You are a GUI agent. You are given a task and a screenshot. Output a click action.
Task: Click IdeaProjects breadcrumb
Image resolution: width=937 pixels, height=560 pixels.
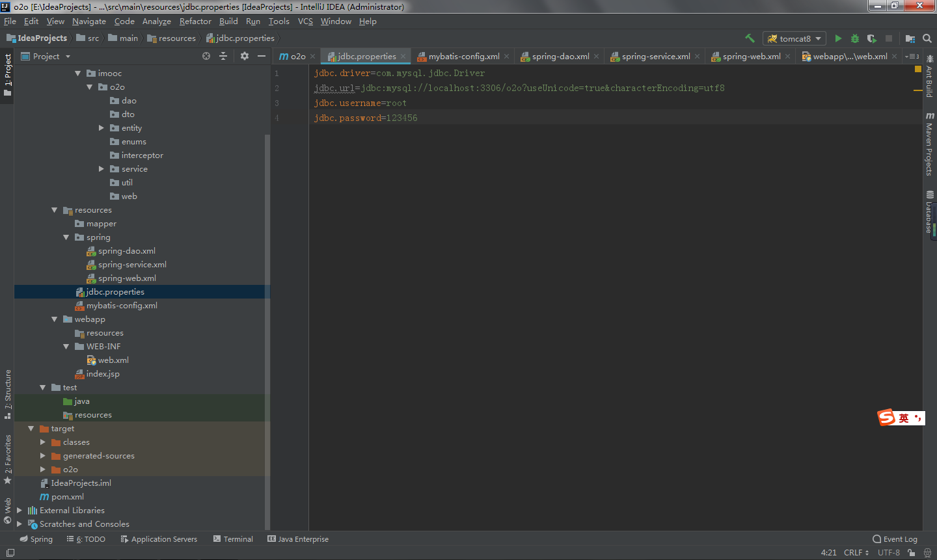36,38
